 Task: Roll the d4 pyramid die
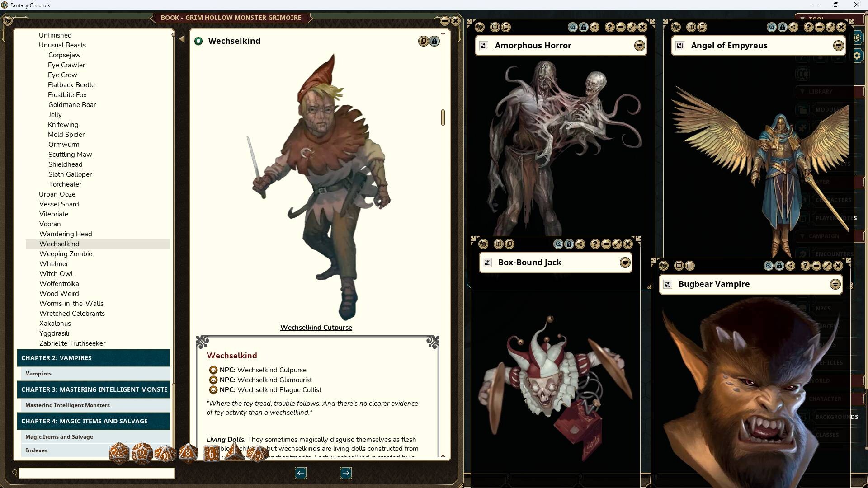(235, 452)
